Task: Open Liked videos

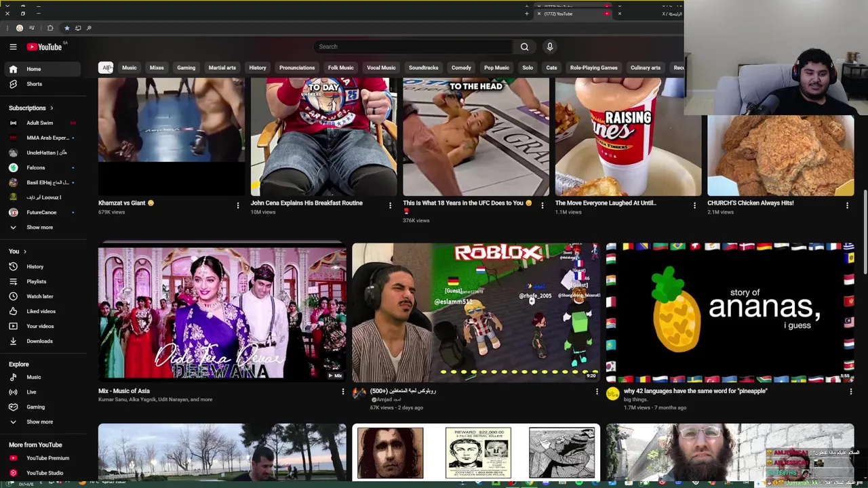Action: click(x=43, y=311)
